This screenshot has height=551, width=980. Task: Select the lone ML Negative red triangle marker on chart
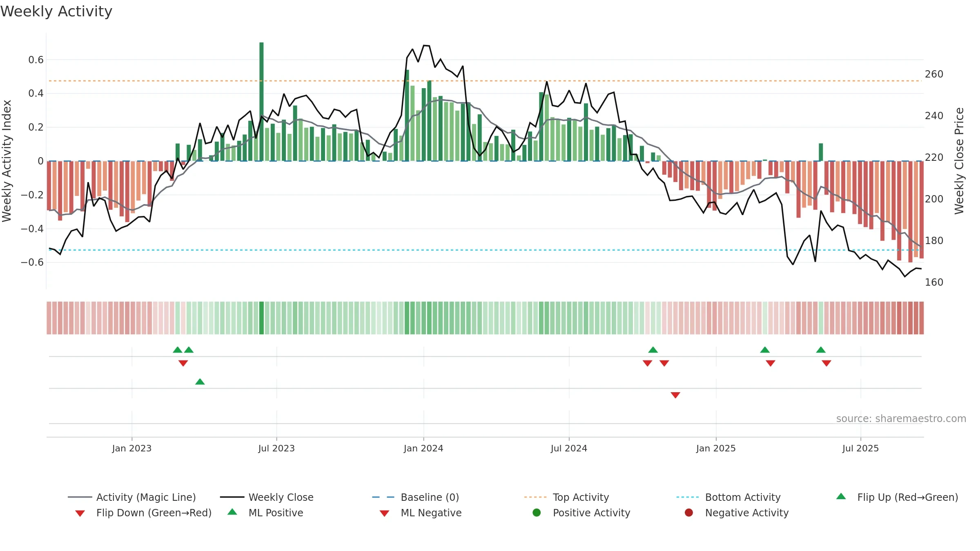pos(675,395)
